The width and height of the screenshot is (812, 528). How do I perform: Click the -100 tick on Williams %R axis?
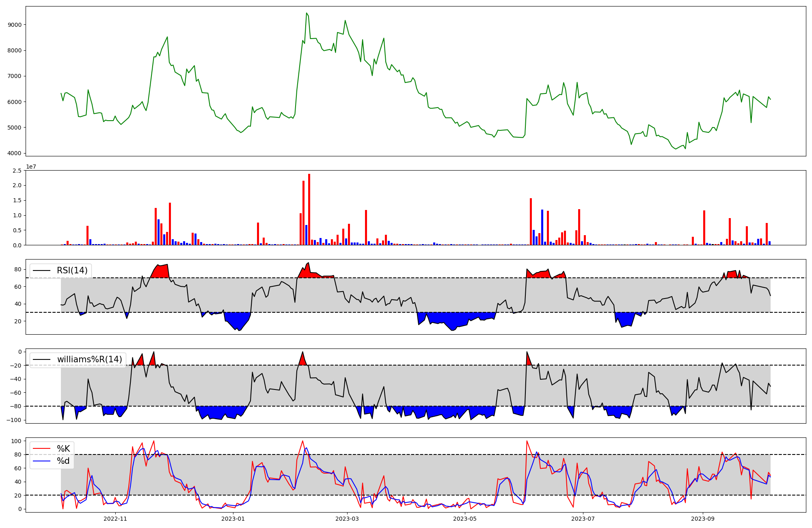click(x=13, y=420)
